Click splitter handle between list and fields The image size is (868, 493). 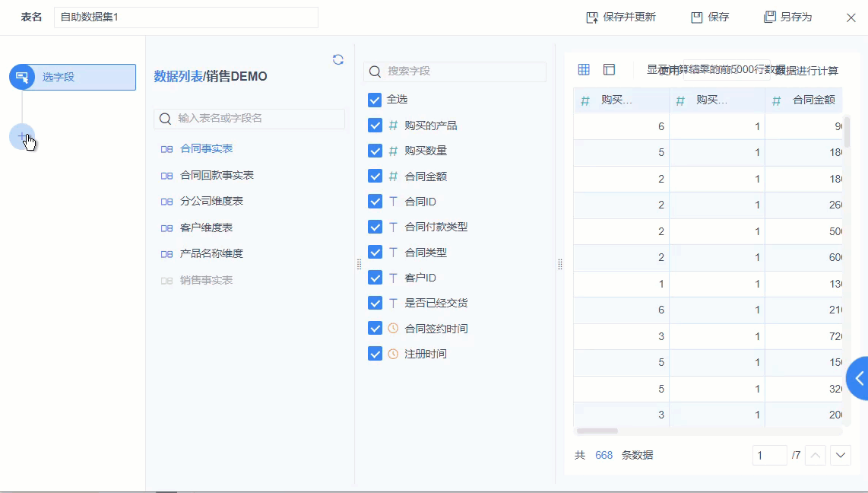pos(360,264)
